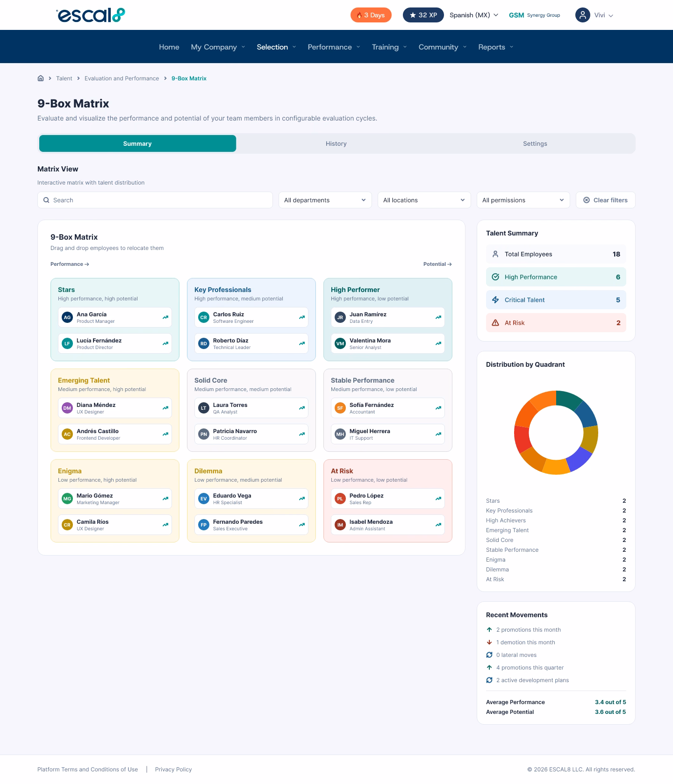673x784 pixels.
Task: Open the user avatar icon next to Vivi
Action: coord(582,15)
